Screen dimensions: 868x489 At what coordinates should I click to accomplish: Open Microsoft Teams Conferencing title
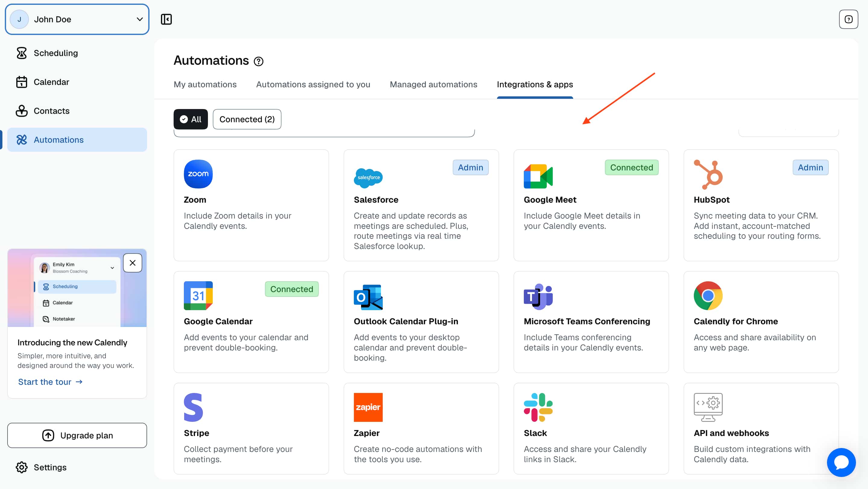pyautogui.click(x=587, y=321)
